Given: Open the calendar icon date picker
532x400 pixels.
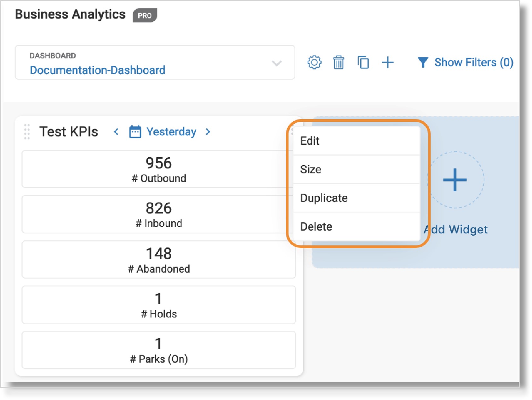Looking at the screenshot, I should (x=135, y=132).
